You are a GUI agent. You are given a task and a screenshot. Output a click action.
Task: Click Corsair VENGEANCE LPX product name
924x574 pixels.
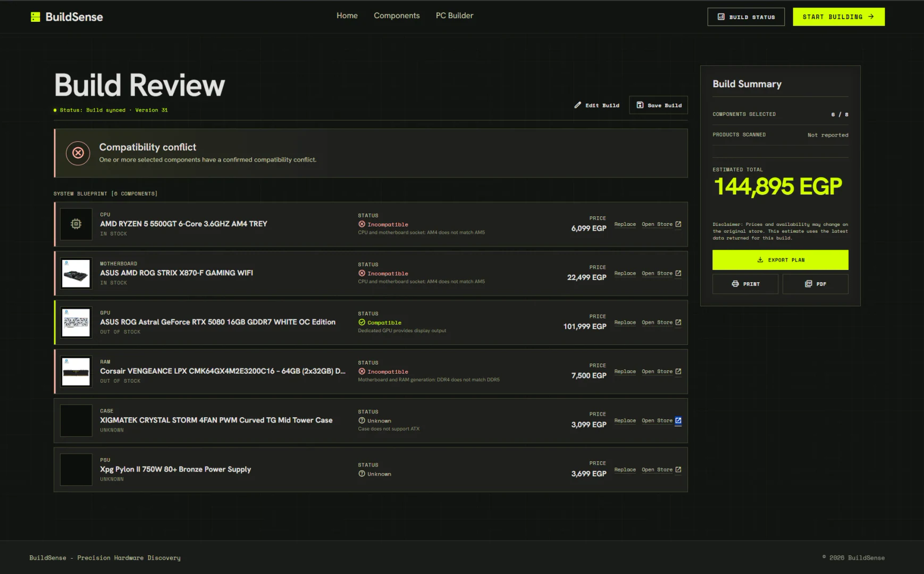pos(223,371)
